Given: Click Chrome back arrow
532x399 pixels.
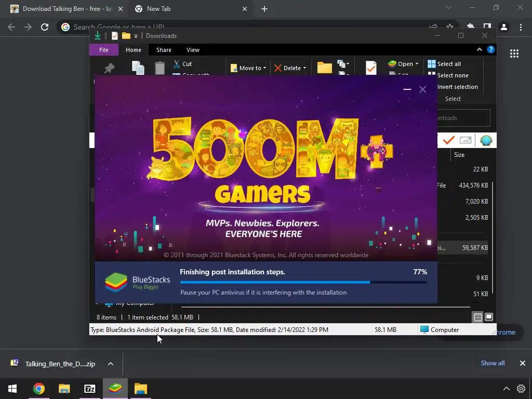Looking at the screenshot, I should [x=11, y=27].
